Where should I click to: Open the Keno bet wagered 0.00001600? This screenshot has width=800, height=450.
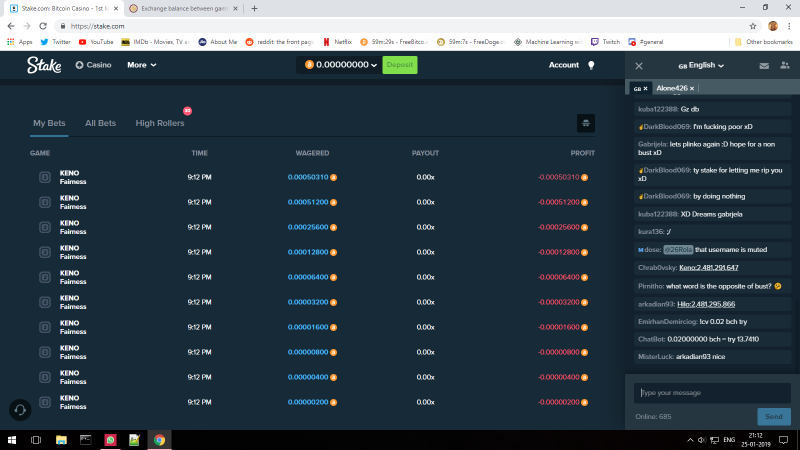pos(312,327)
